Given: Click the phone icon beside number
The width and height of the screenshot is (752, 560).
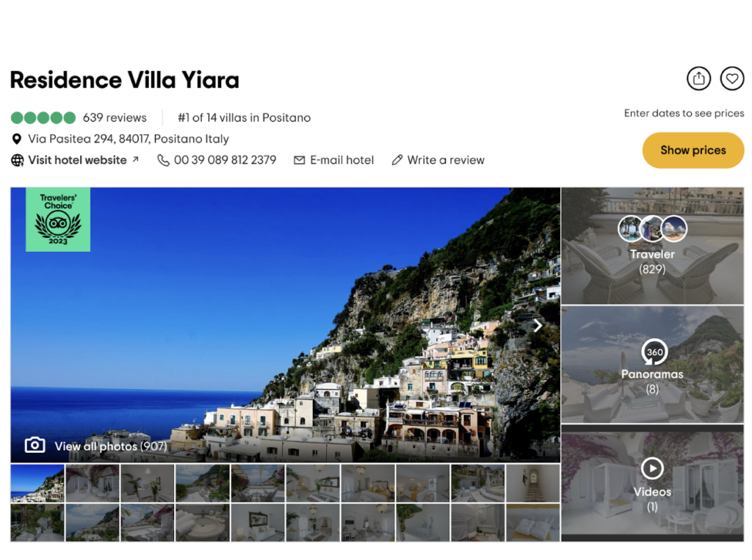Looking at the screenshot, I should coord(163,160).
